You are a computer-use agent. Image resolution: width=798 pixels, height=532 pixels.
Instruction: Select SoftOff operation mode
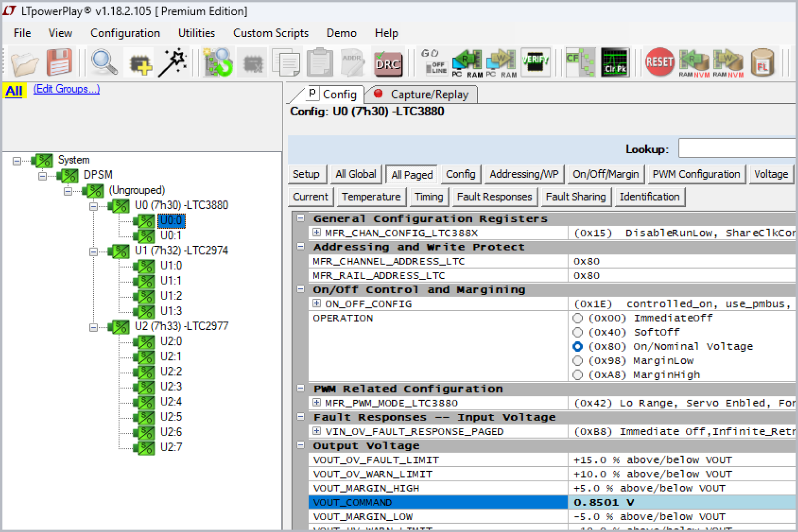578,332
